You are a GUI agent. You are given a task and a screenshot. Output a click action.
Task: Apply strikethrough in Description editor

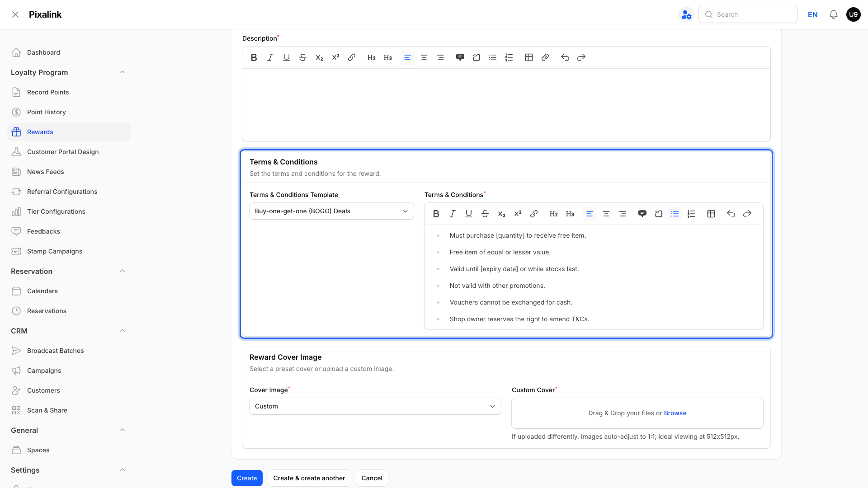[x=303, y=57]
